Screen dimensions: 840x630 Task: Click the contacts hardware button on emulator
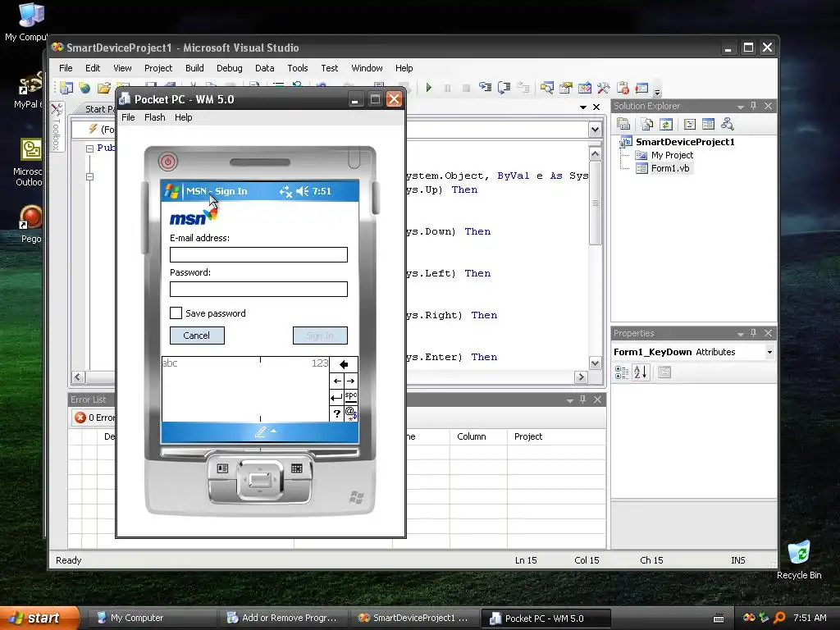222,468
